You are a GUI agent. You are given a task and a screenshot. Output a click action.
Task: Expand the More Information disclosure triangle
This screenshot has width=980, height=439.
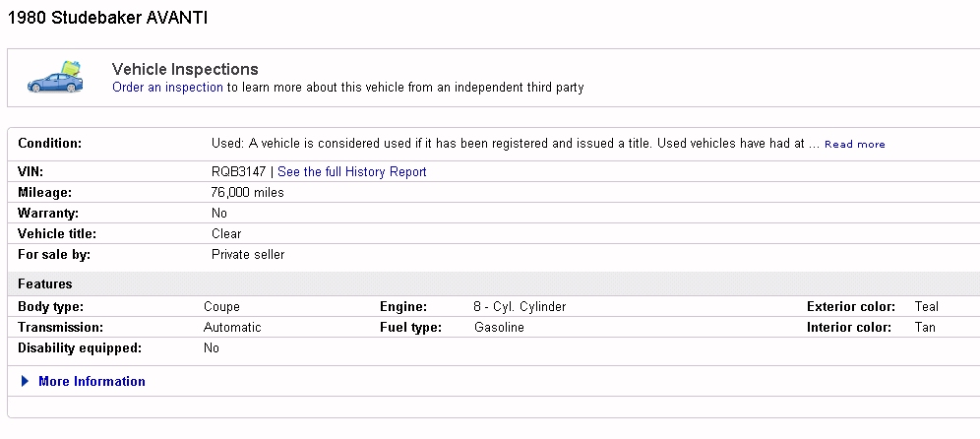pyautogui.click(x=25, y=382)
